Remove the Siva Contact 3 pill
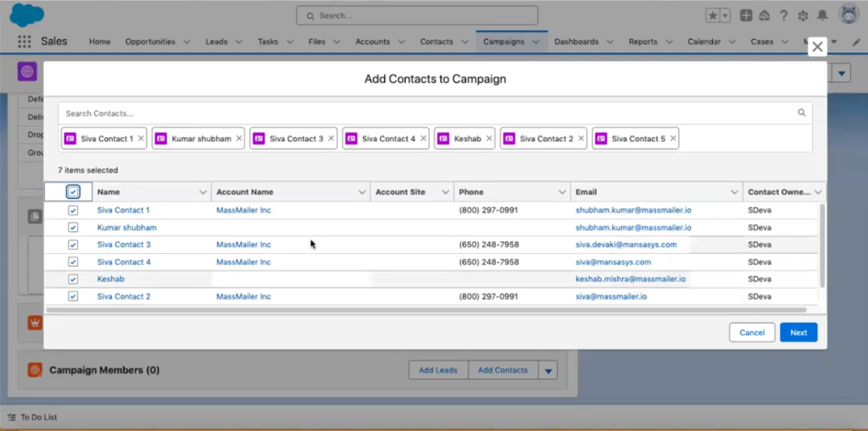Viewport: 868px width, 431px height. coord(331,139)
